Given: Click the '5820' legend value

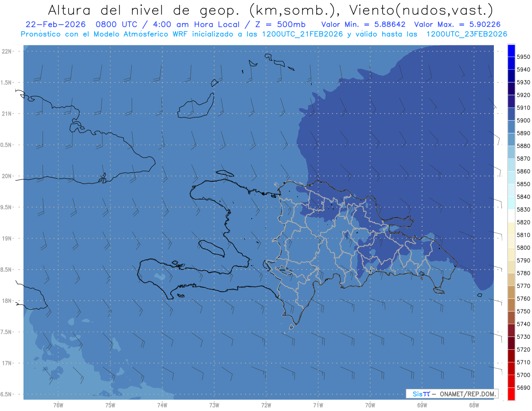Looking at the screenshot, I should pyautogui.click(x=523, y=222).
